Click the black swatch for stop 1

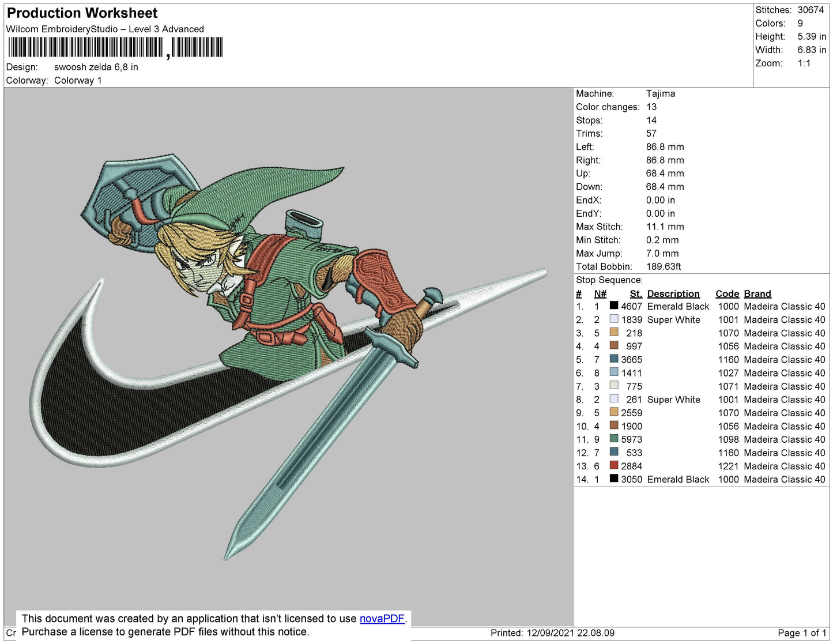[x=614, y=306]
